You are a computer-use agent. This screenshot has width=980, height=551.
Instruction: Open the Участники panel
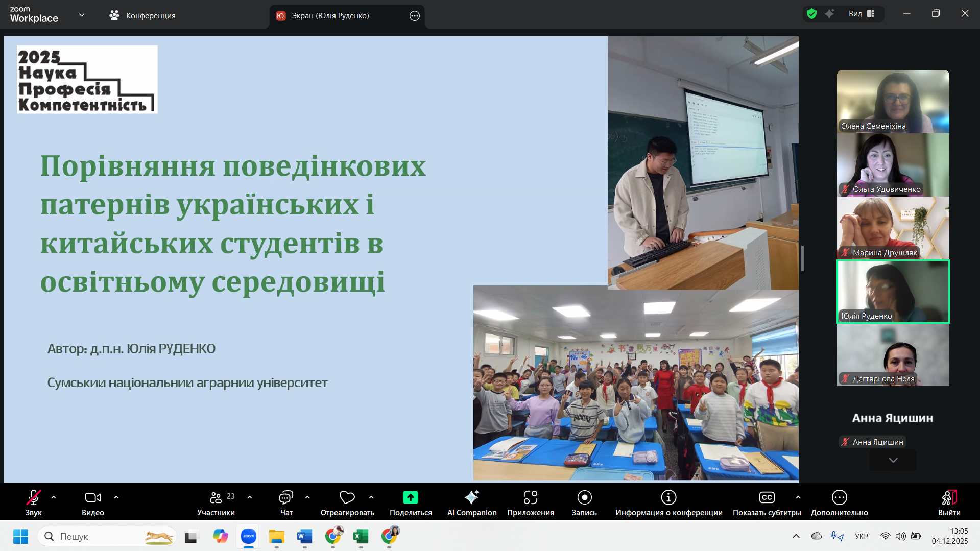tap(216, 502)
